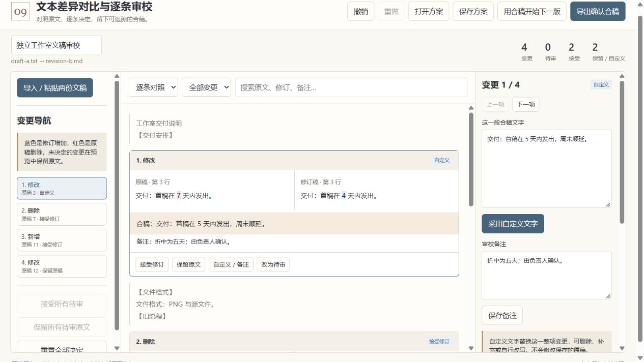Click 采用自定义文字 button
This screenshot has height=362, width=644.
click(x=513, y=224)
